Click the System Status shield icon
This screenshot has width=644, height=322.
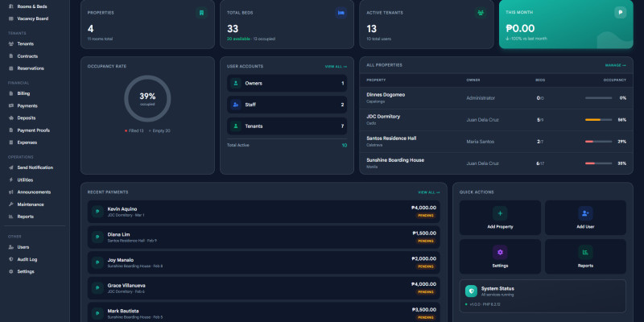click(471, 291)
